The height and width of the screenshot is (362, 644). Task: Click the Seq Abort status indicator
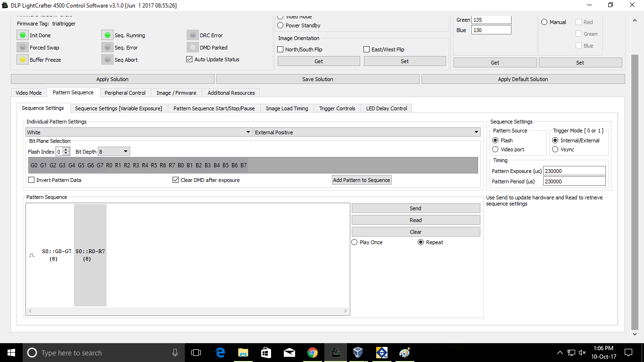(107, 60)
